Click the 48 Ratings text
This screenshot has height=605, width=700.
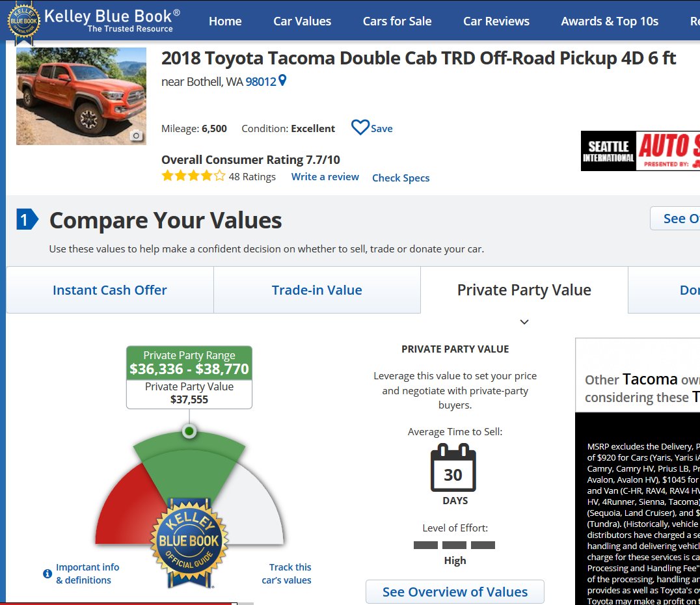tap(252, 177)
